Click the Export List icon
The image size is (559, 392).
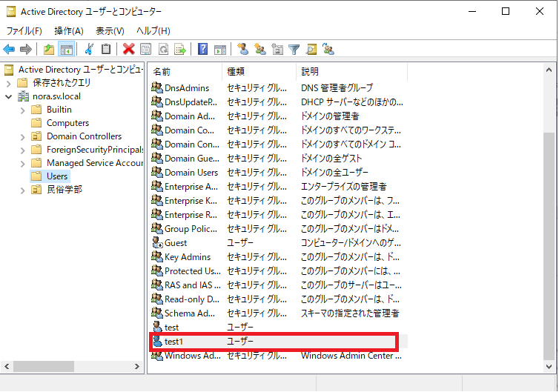tap(180, 49)
